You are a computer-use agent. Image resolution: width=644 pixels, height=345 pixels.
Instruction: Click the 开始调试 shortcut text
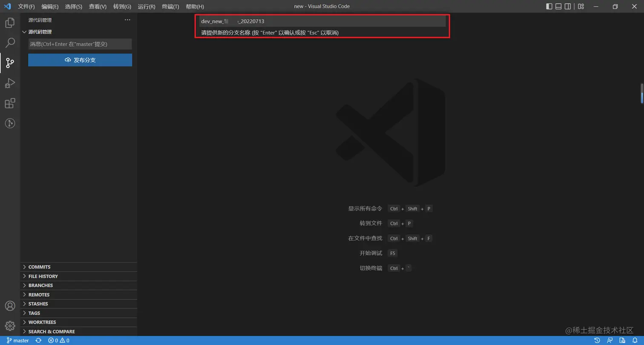371,253
